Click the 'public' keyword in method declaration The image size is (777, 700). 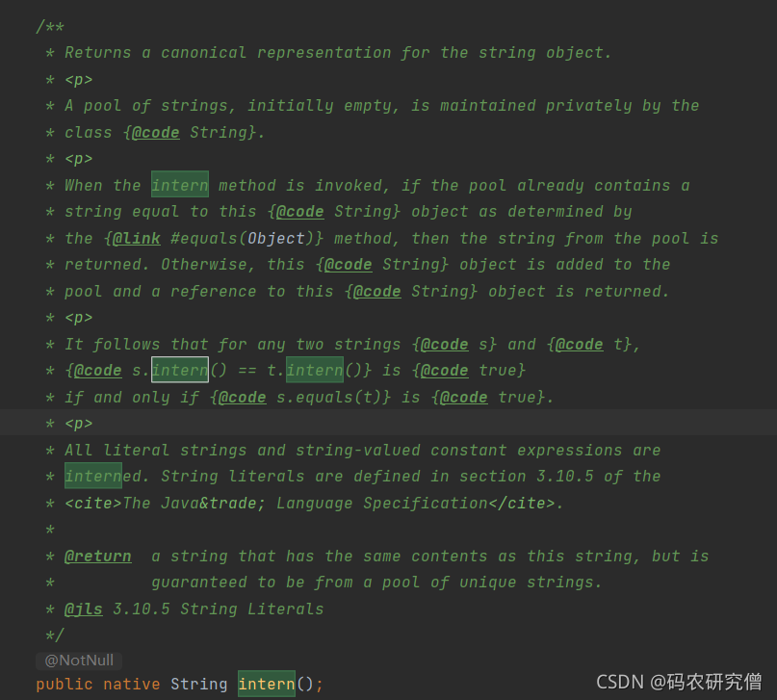tap(65, 685)
